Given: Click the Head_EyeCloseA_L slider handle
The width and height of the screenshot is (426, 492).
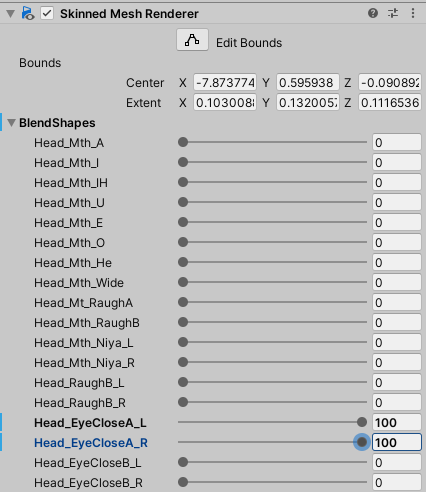Looking at the screenshot, I should coord(362,422).
